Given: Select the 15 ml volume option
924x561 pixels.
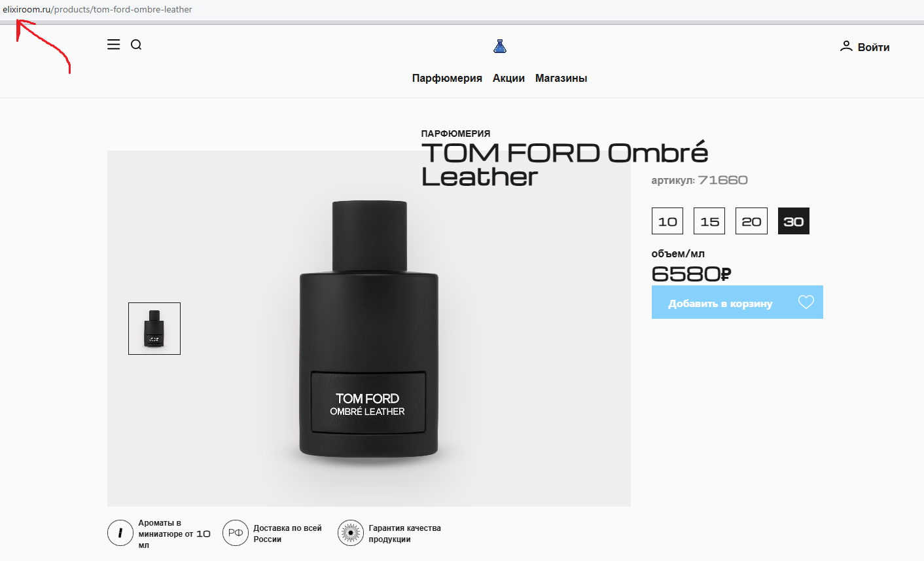Looking at the screenshot, I should (709, 221).
